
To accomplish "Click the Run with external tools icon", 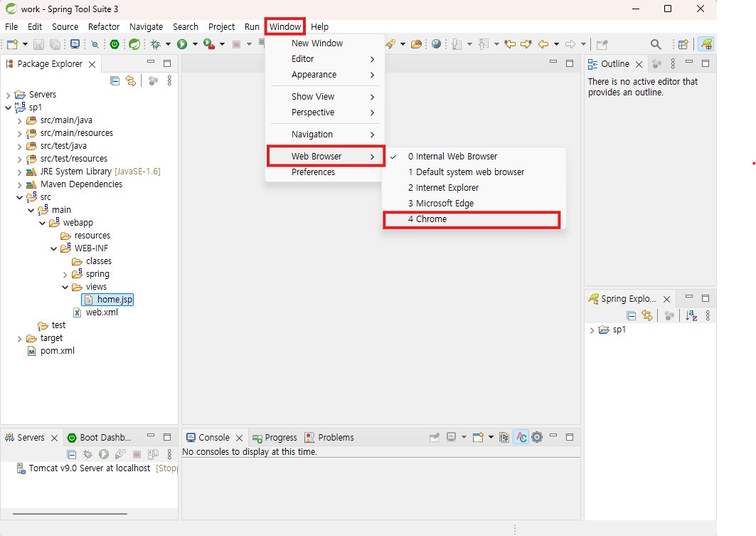I will click(209, 44).
